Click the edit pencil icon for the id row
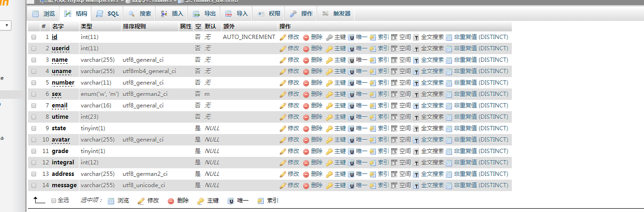The height and width of the screenshot is (212, 644). coord(283,37)
